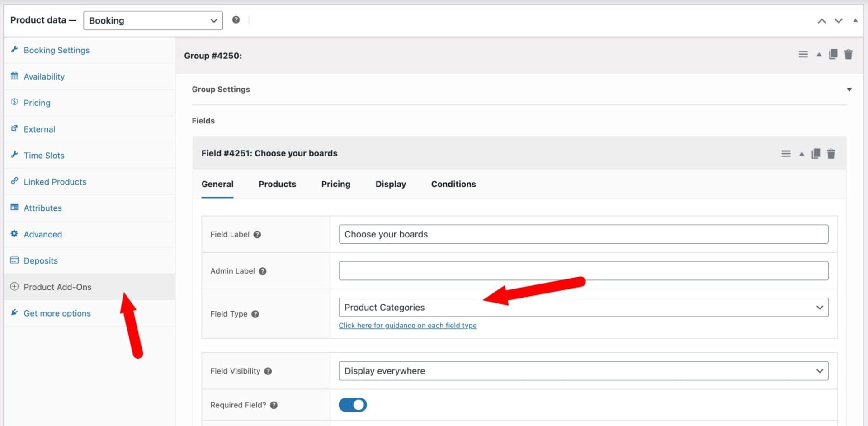868x426 pixels.
Task: Click the Admin Label help icon
Action: click(263, 271)
